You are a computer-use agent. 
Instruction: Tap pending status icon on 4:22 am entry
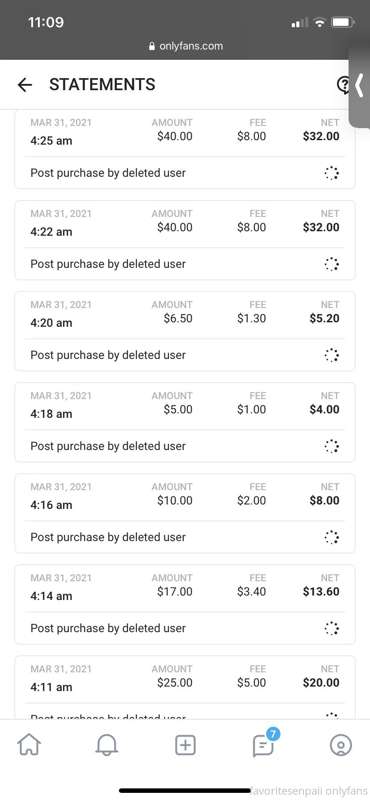point(332,264)
